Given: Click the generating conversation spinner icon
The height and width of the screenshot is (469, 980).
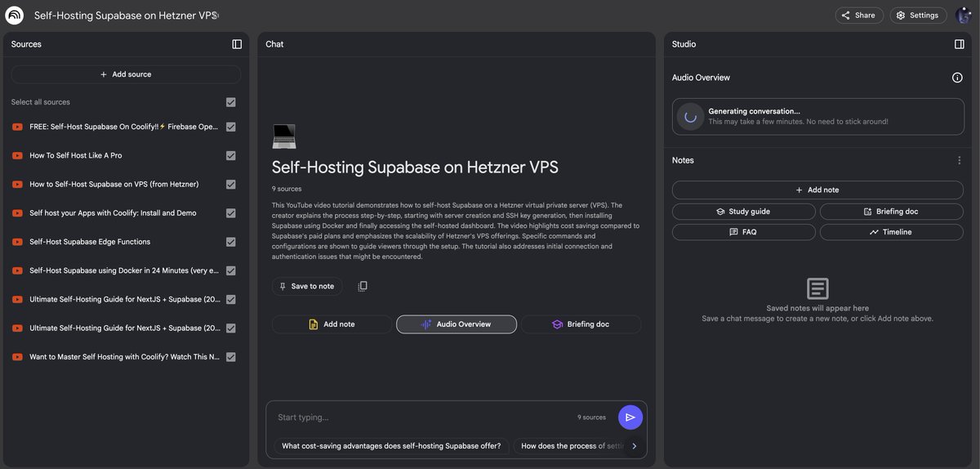Looking at the screenshot, I should 690,116.
